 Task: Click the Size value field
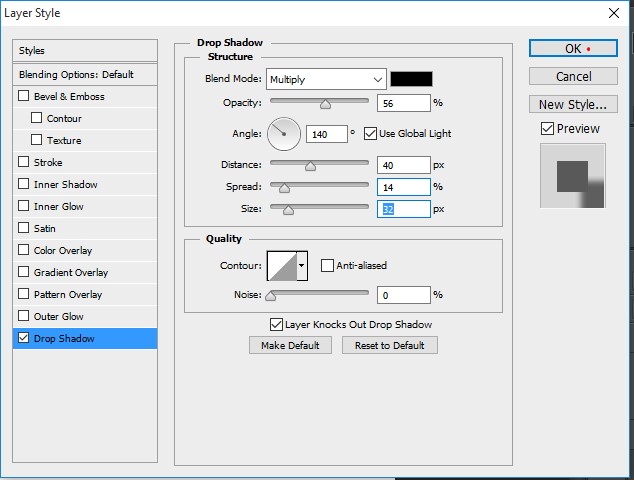(x=404, y=209)
